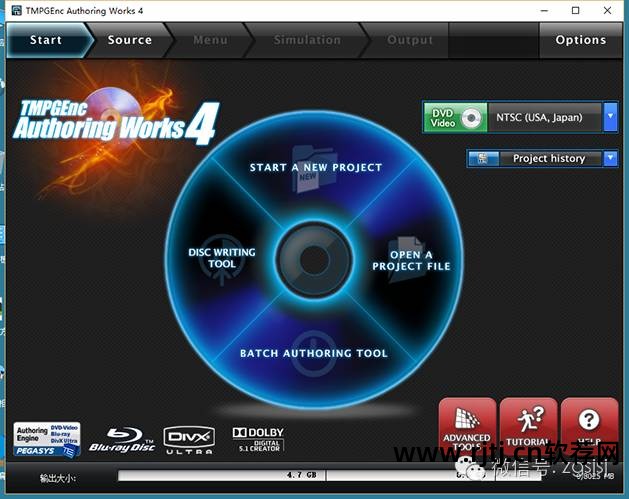Viewport: 629px width, 499px height.
Task: Expand the Project history dropdown arrow
Action: pyautogui.click(x=611, y=158)
